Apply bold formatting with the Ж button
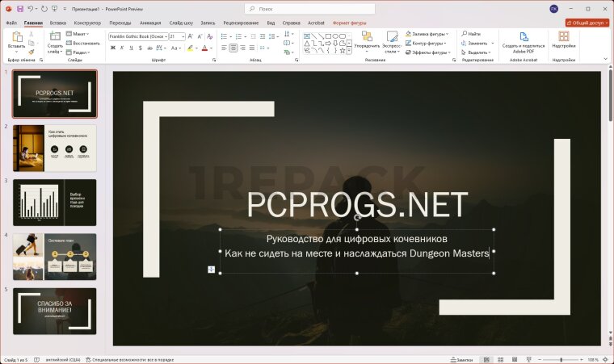This screenshot has width=614, height=364. click(113, 48)
